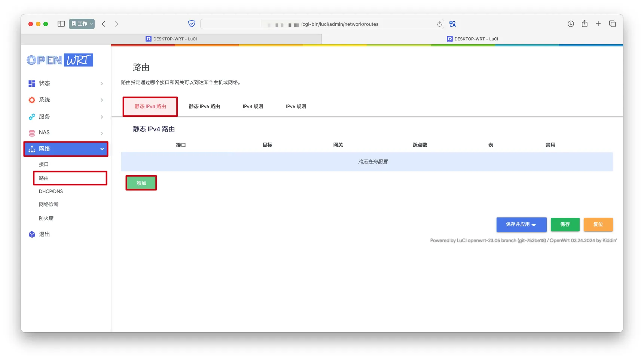Go back with the left arrow

[104, 24]
